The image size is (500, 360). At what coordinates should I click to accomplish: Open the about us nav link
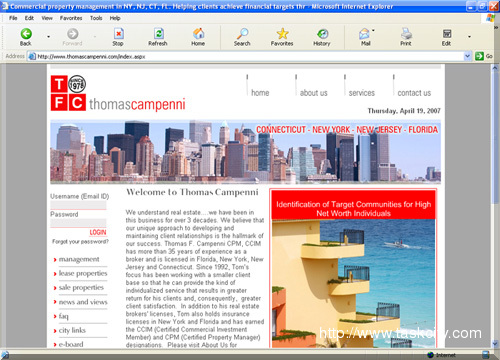[314, 93]
